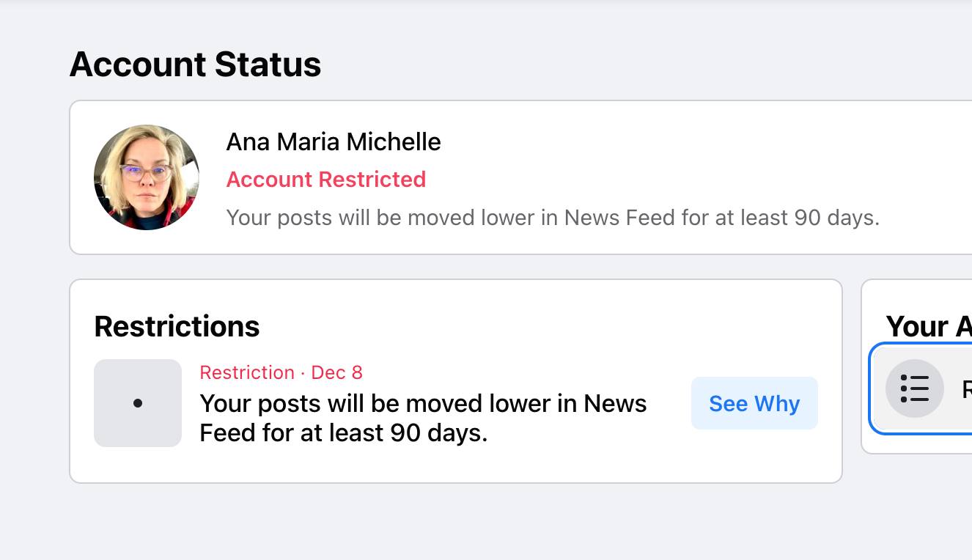Image resolution: width=972 pixels, height=560 pixels.
Task: Click the See Why button
Action: (x=754, y=403)
